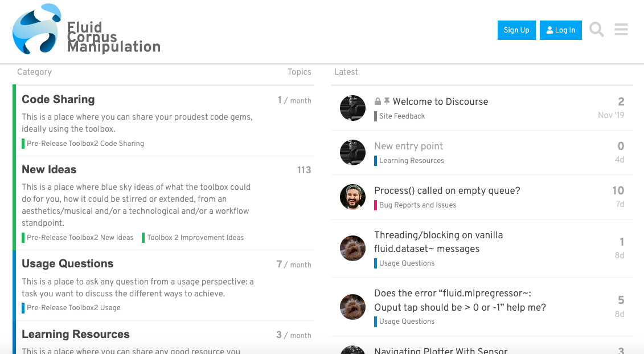This screenshot has width=644, height=354.
Task: Open Learning Resources category heading
Action: pyautogui.click(x=76, y=335)
